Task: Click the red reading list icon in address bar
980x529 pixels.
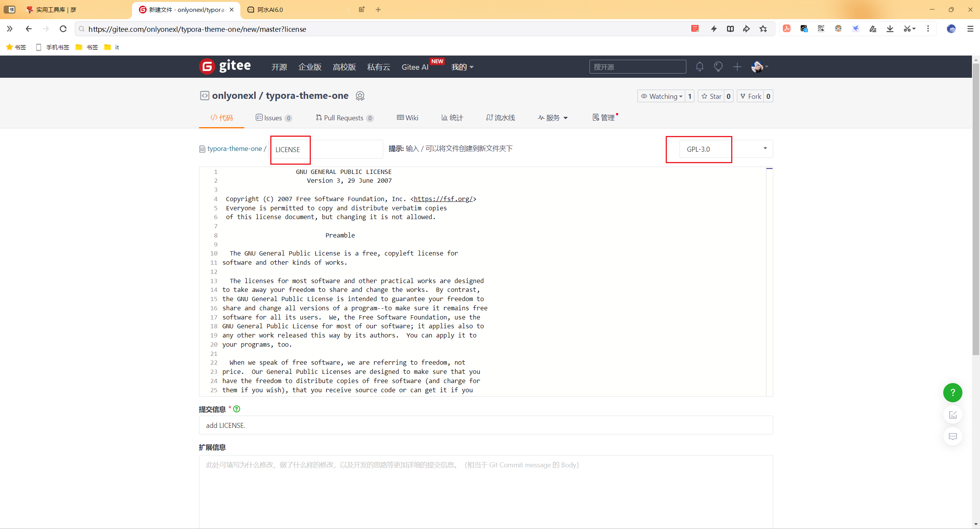Action: pyautogui.click(x=695, y=29)
